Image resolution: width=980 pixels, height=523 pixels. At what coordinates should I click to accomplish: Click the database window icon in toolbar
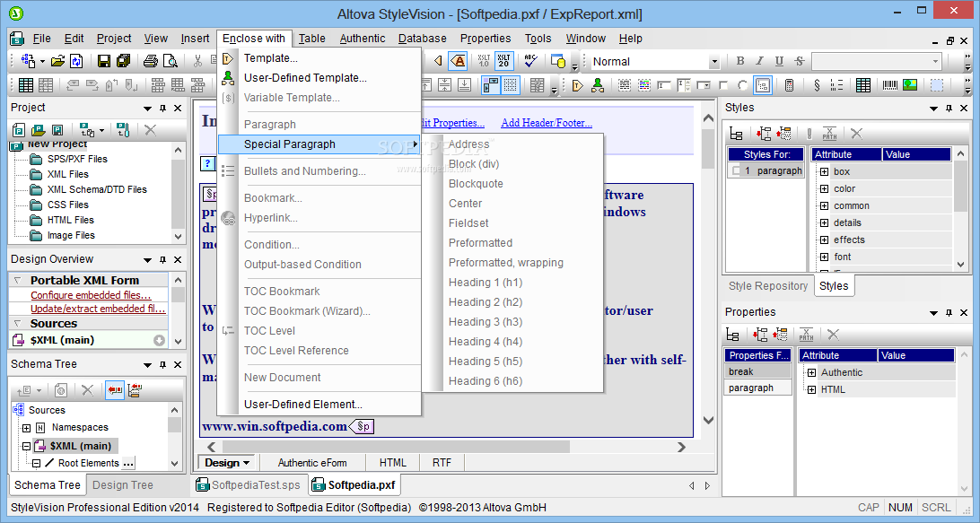(x=557, y=61)
